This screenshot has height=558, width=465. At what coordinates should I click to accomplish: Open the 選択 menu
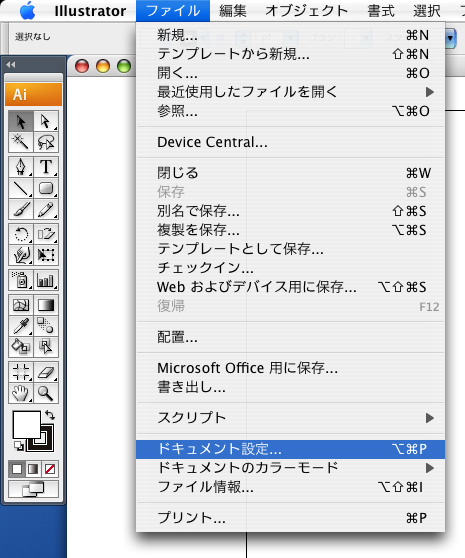click(427, 11)
